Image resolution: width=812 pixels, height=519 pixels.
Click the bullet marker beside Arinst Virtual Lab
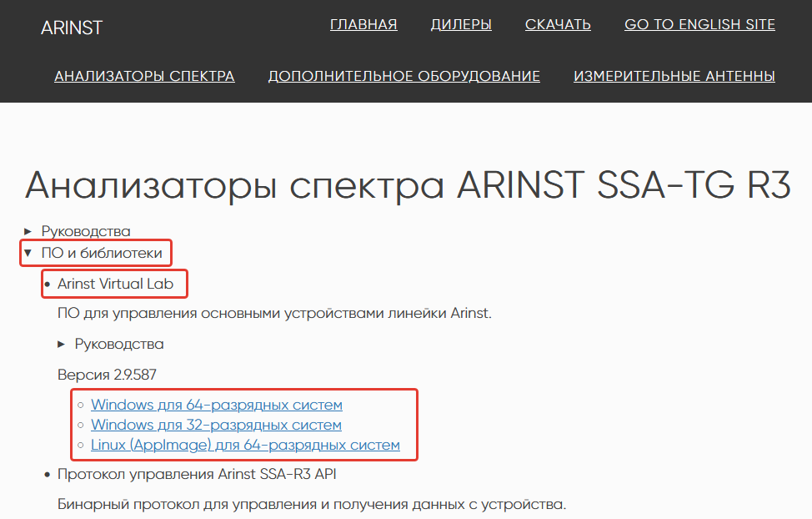(47, 283)
